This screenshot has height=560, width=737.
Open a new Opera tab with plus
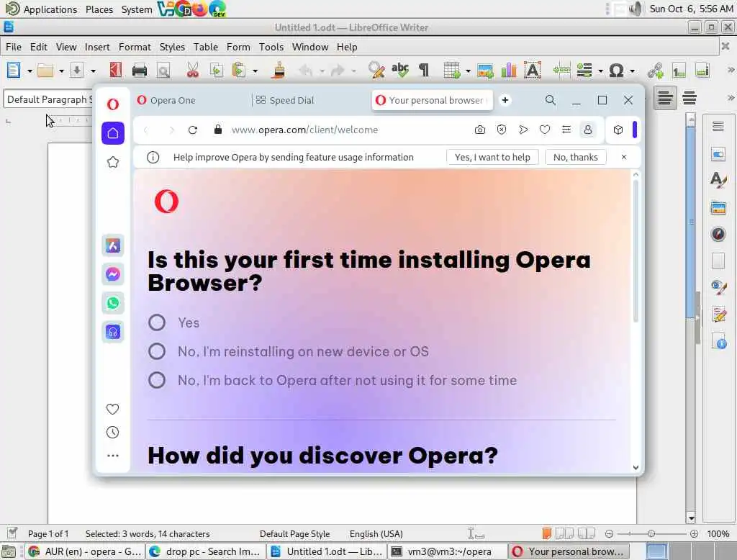click(x=505, y=100)
